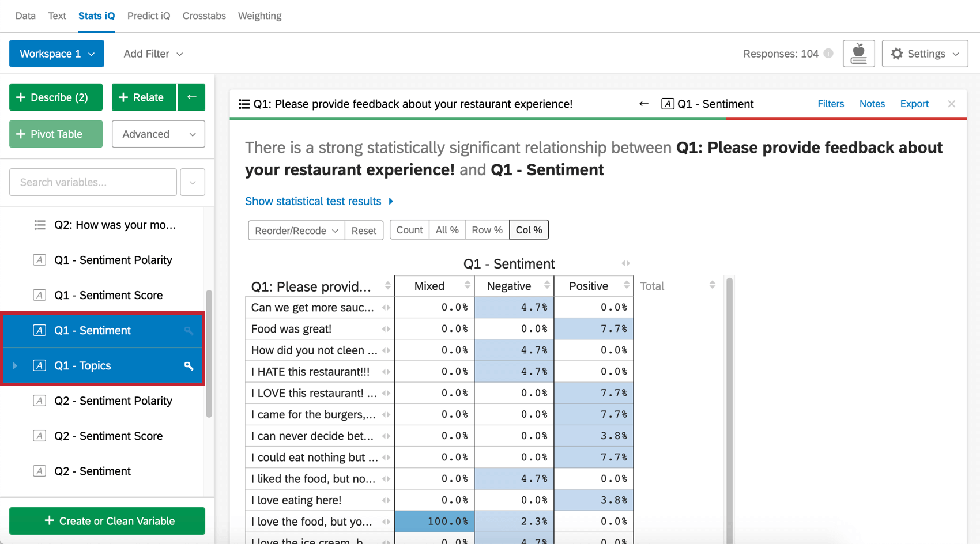The width and height of the screenshot is (980, 544).
Task: Click resize arrows beside Q1 - Sentiment heading
Action: (x=625, y=263)
